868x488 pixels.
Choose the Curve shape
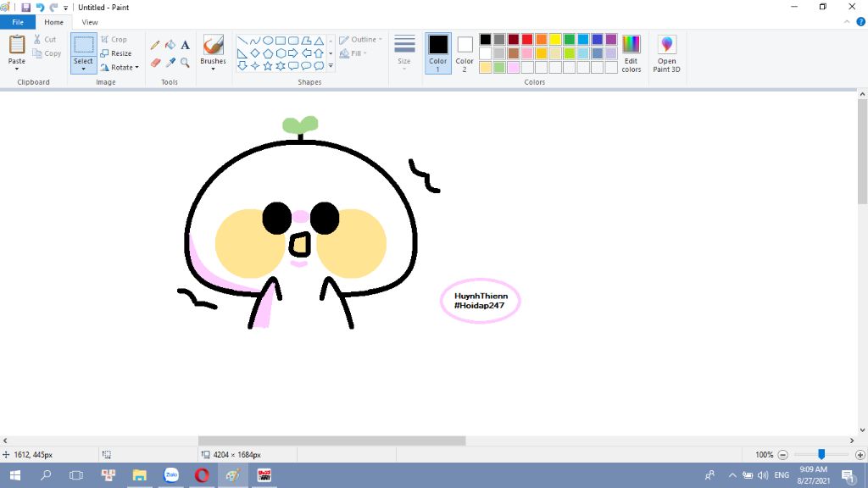[254, 41]
